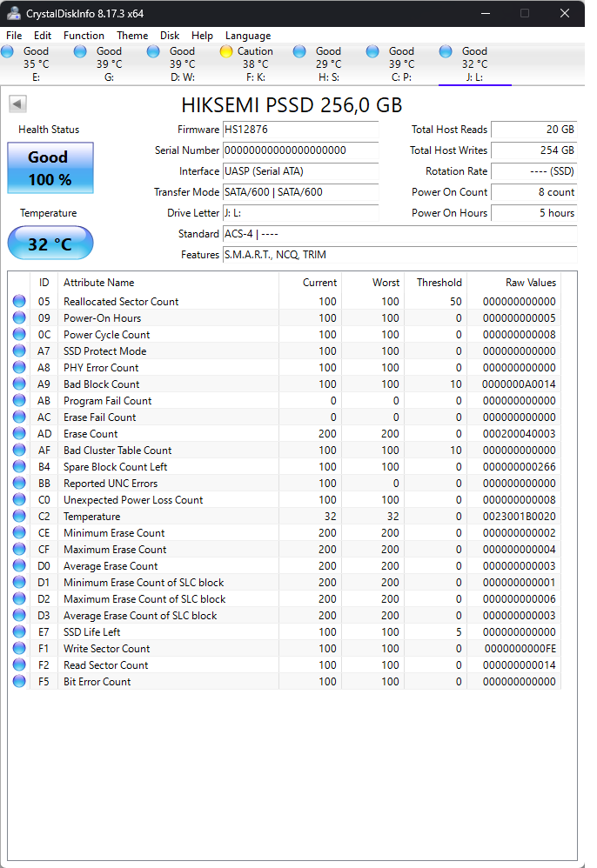Select the Read Sector Count row text
597x868 pixels.
pyautogui.click(x=106, y=664)
